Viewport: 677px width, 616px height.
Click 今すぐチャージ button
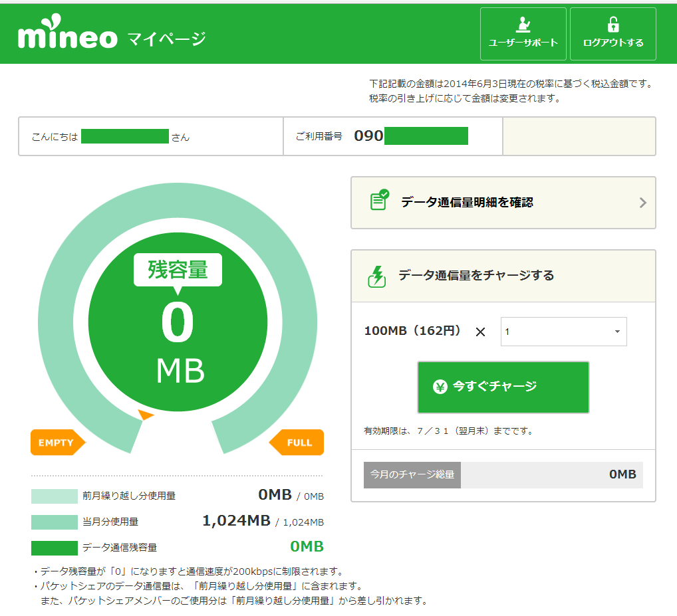pyautogui.click(x=503, y=387)
